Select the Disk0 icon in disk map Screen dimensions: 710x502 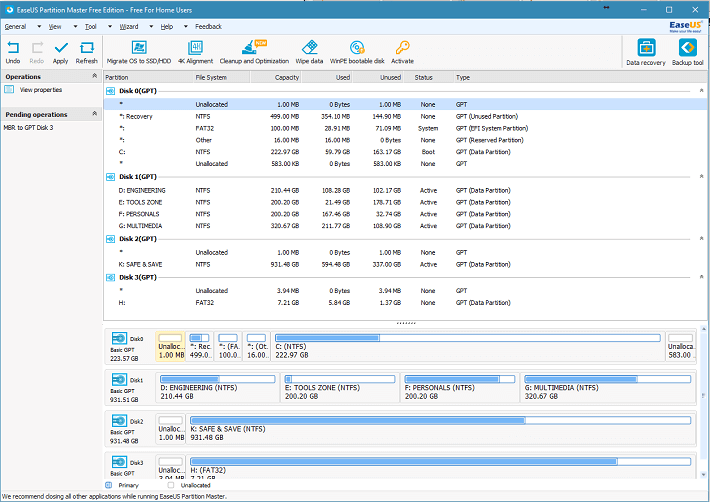[x=119, y=339]
